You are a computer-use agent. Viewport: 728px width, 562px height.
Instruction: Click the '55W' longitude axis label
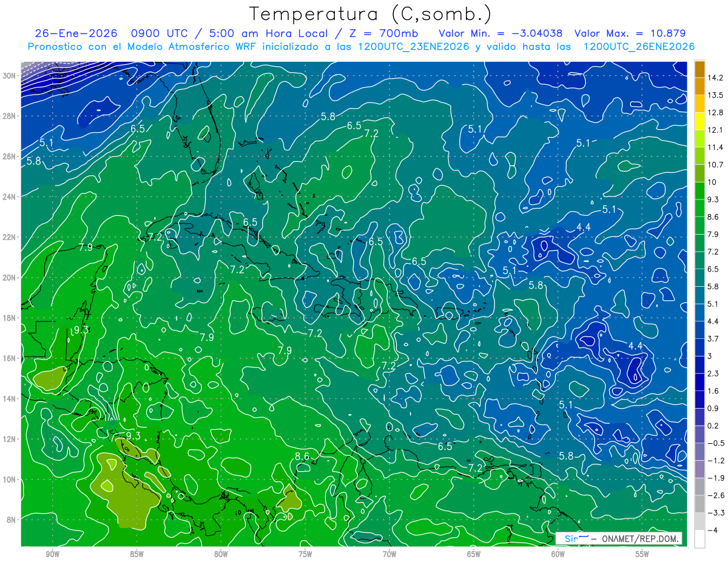pyautogui.click(x=642, y=554)
